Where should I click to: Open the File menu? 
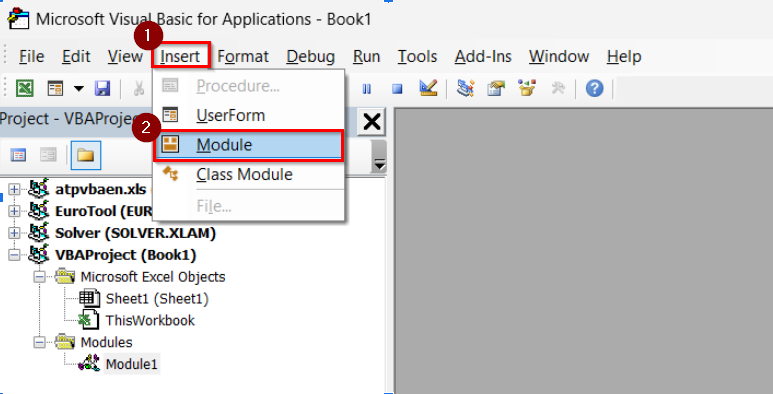32,56
